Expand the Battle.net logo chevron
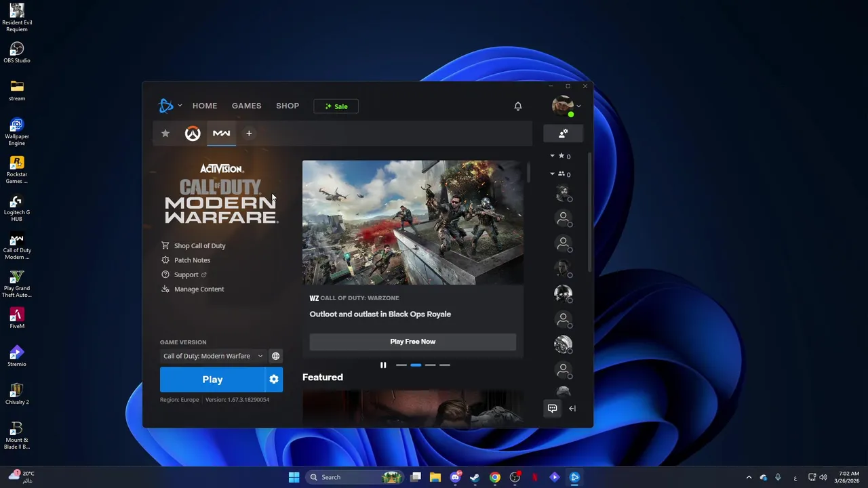The image size is (868, 488). pyautogui.click(x=180, y=106)
